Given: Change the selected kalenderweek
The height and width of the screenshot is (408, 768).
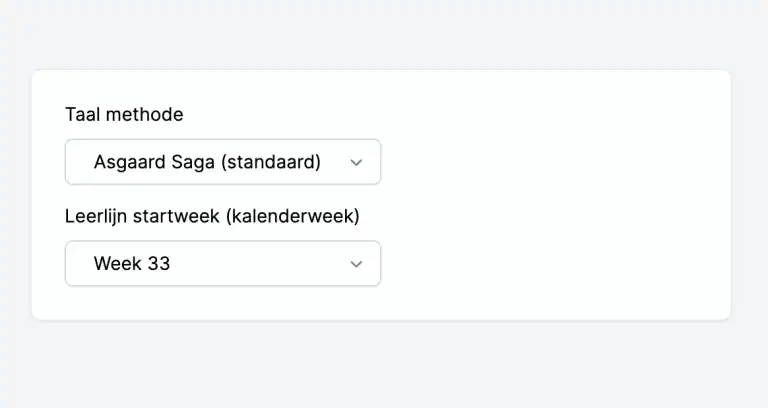Looking at the screenshot, I should click(x=222, y=264).
